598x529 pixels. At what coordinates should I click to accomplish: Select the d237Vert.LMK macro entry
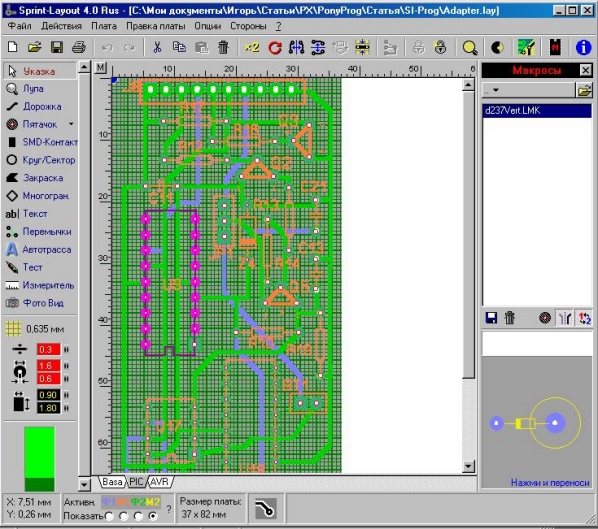coord(537,111)
